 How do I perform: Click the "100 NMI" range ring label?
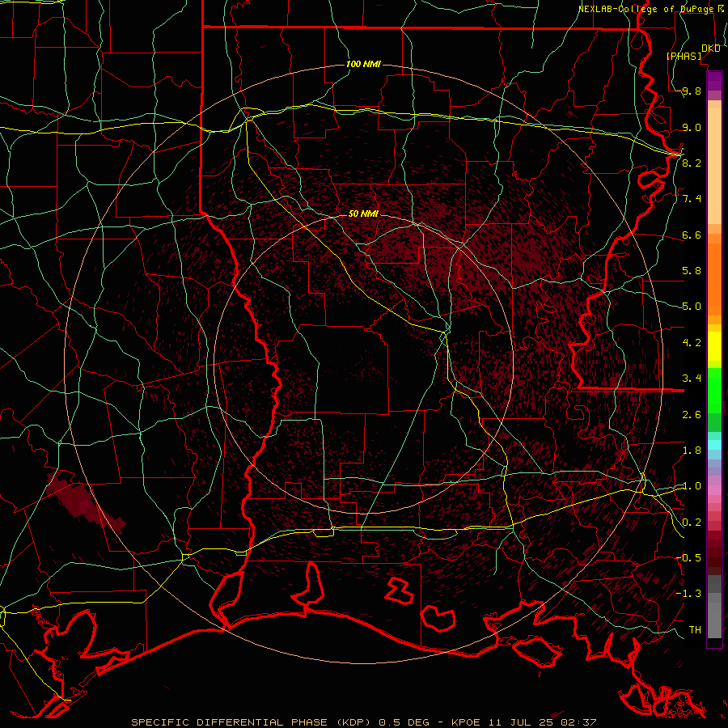(x=363, y=64)
